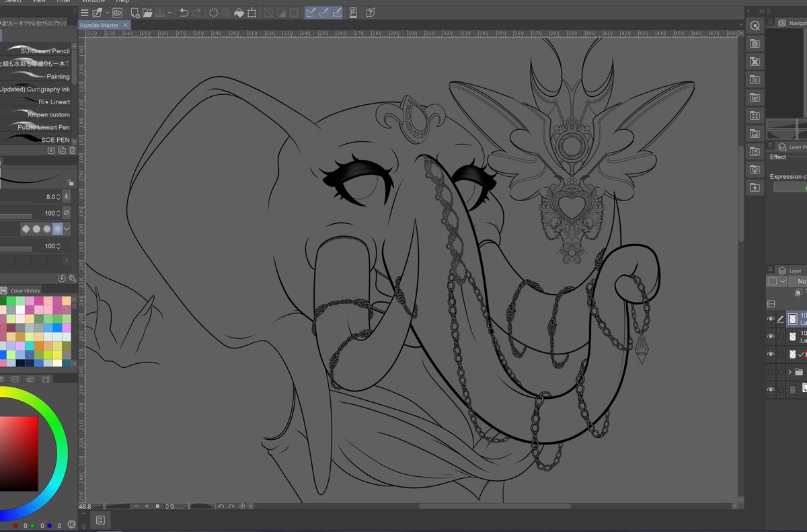The width and height of the screenshot is (807, 532).
Task: Open file with the folder icon
Action: 147,13
